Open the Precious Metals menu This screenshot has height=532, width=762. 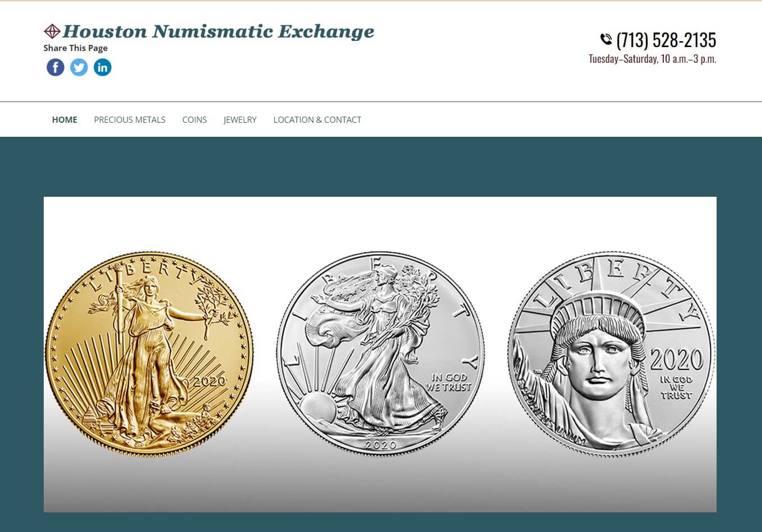(130, 119)
